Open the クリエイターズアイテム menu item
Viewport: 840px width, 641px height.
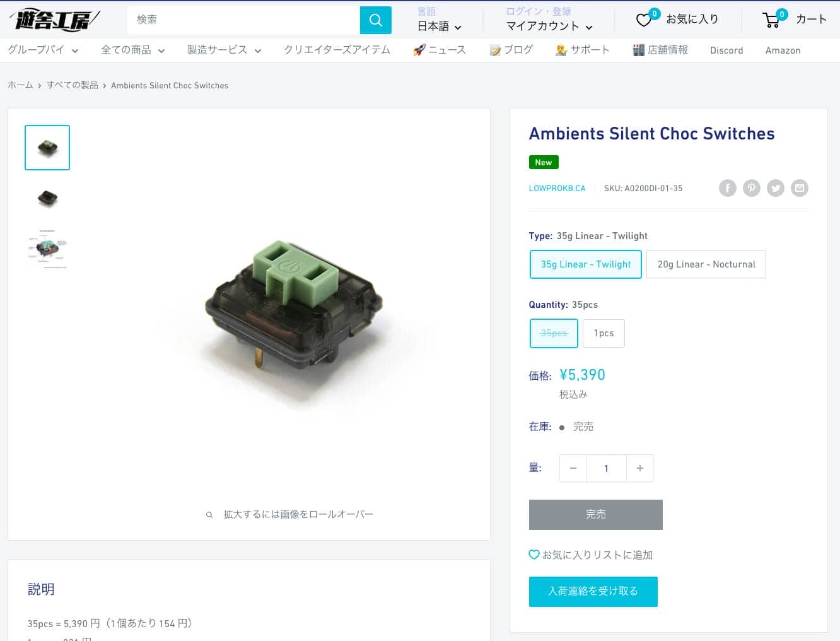click(337, 50)
